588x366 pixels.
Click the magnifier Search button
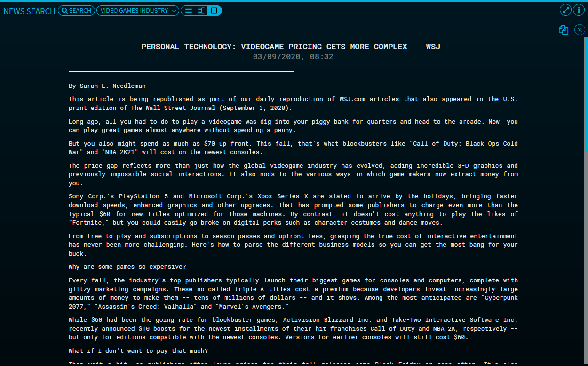pos(76,10)
